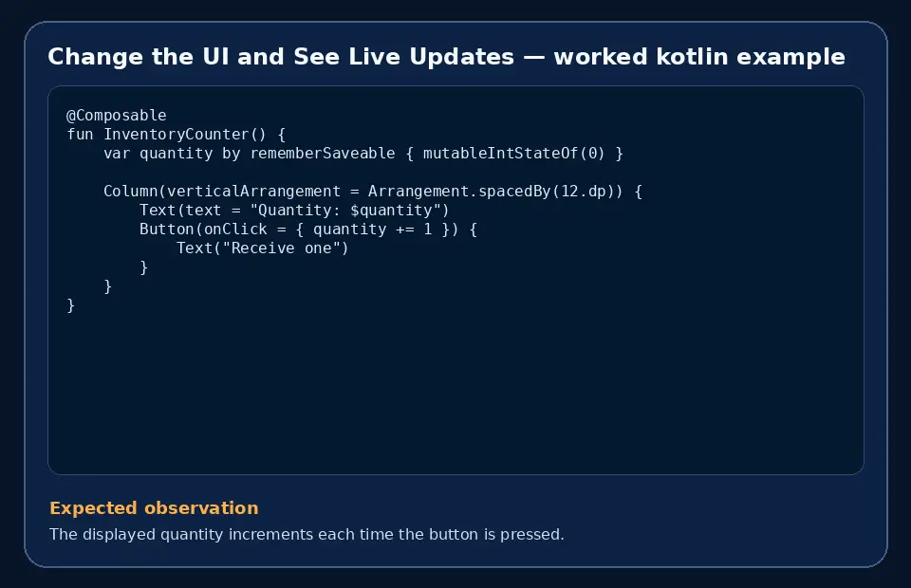The image size is (911, 588).
Task: Click the sentence 'The displayed quantity increments...'
Action: [307, 534]
